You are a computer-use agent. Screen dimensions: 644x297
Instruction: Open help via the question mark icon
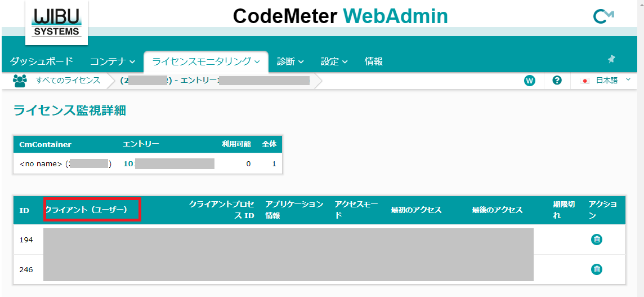click(x=557, y=81)
